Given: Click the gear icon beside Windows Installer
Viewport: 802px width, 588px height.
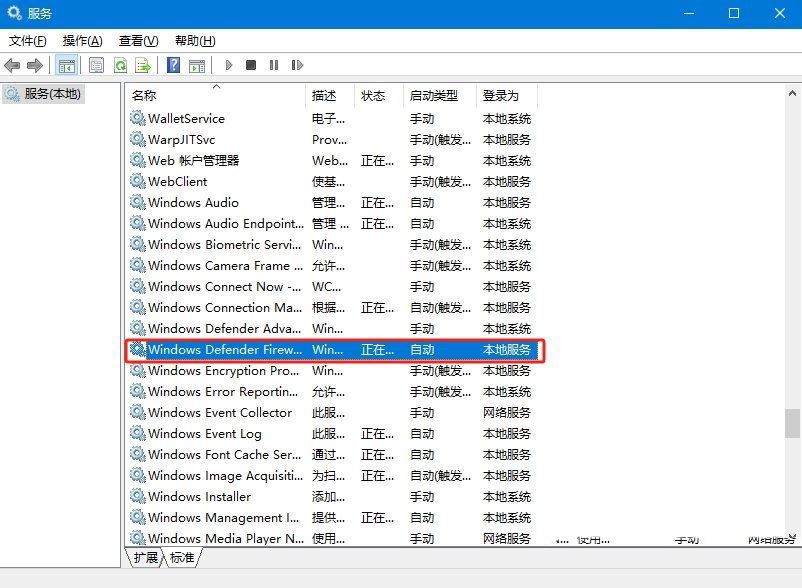Looking at the screenshot, I should tap(138, 496).
